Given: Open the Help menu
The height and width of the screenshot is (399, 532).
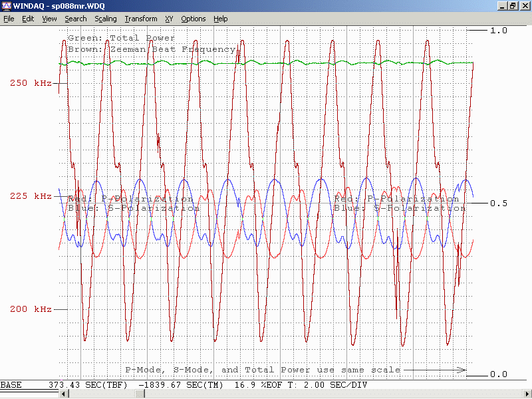Looking at the screenshot, I should [221, 19].
